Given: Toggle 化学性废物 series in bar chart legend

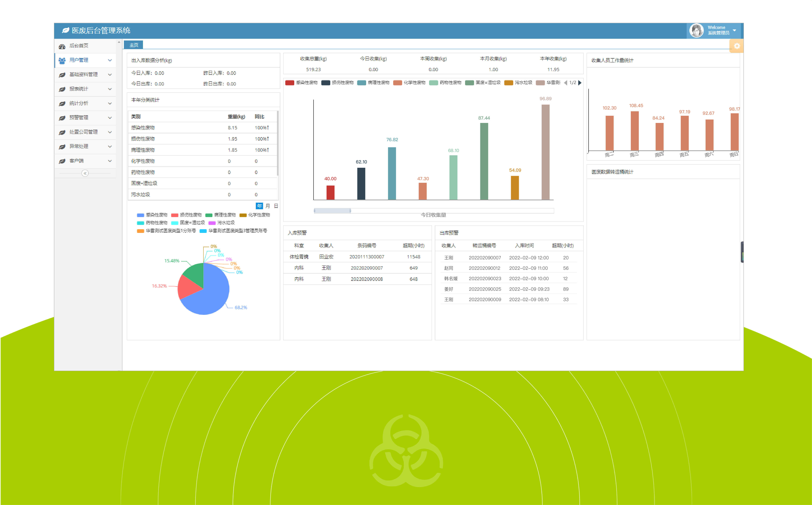Looking at the screenshot, I should (409, 82).
